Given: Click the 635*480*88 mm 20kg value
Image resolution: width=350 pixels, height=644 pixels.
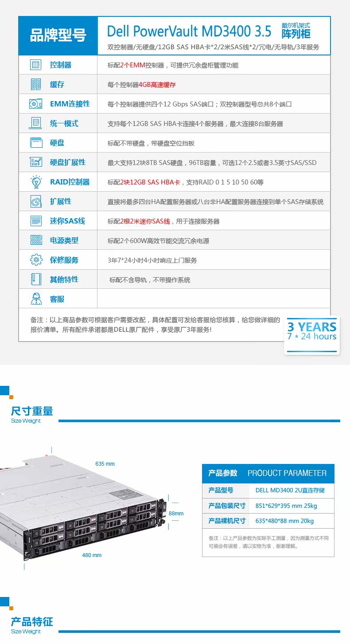Looking at the screenshot, I should coord(284,521).
